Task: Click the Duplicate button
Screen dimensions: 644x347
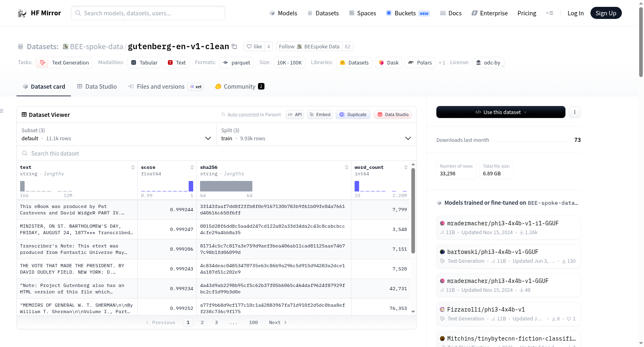Action: point(353,114)
